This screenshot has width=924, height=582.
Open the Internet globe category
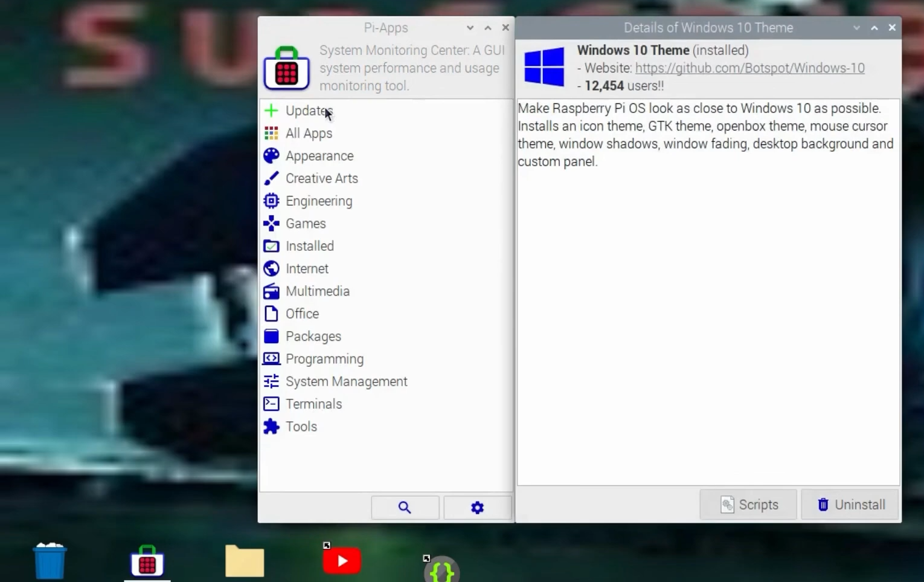pyautogui.click(x=307, y=268)
